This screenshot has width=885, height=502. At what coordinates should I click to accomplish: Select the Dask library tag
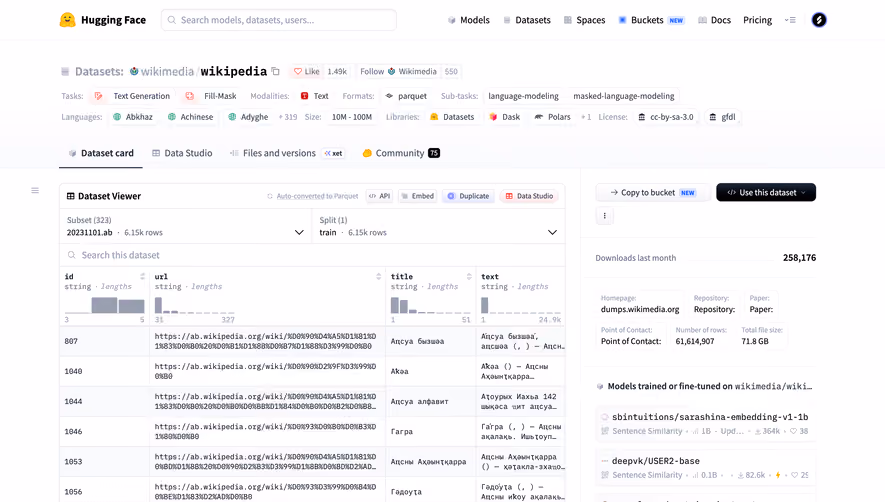(505, 117)
